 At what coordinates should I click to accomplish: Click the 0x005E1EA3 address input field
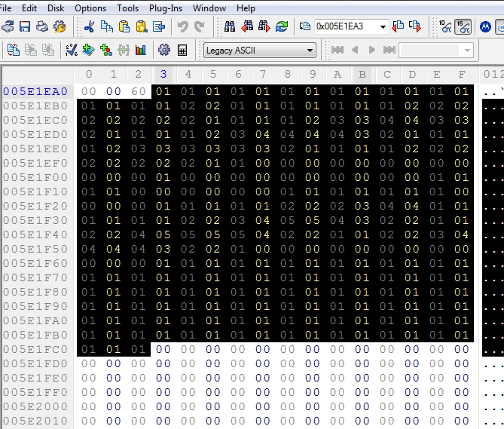345,26
